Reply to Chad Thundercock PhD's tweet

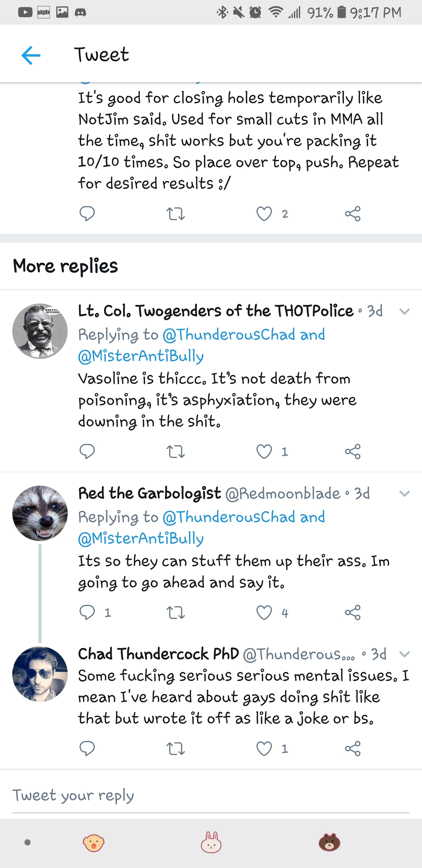click(x=87, y=748)
